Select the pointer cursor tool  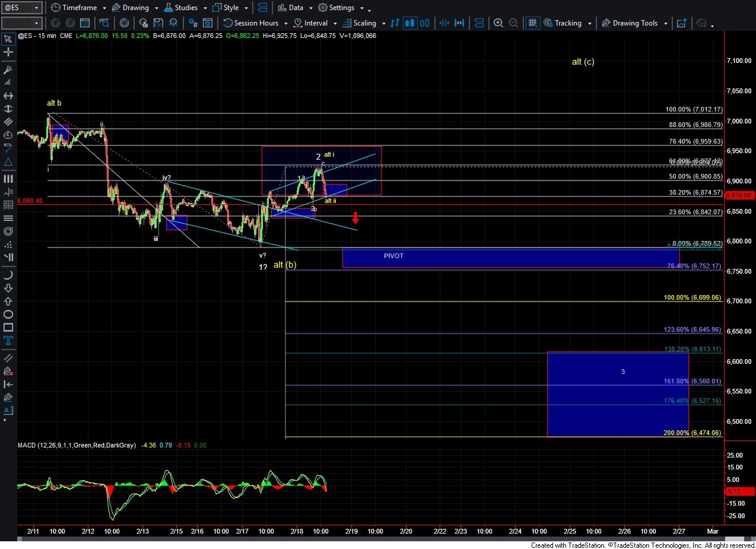(8, 39)
